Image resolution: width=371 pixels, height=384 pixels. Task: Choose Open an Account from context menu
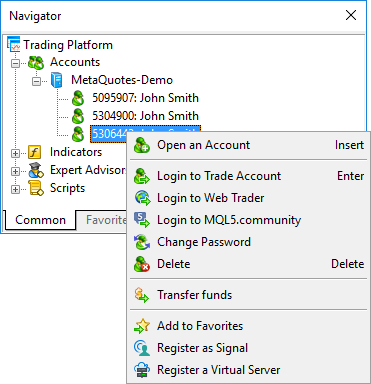(x=249, y=145)
